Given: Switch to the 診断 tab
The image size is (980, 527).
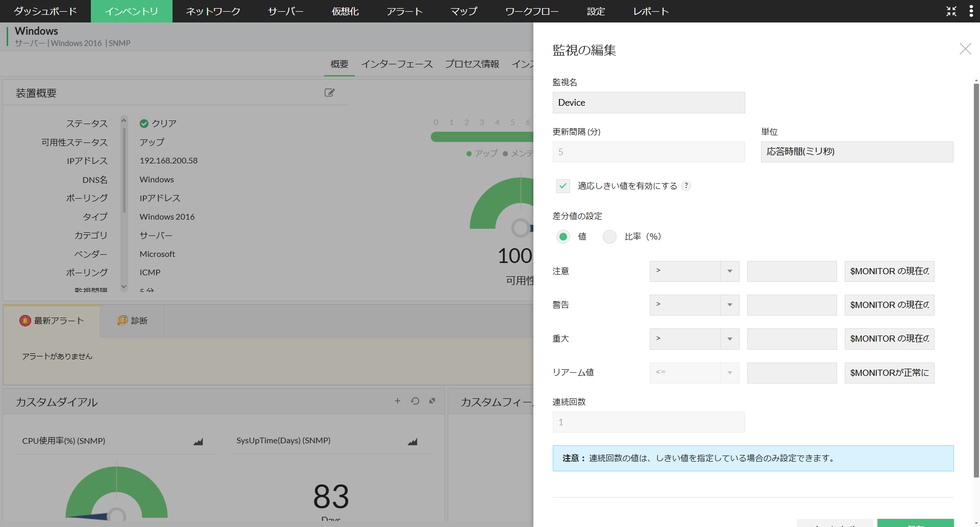Looking at the screenshot, I should tap(132, 321).
